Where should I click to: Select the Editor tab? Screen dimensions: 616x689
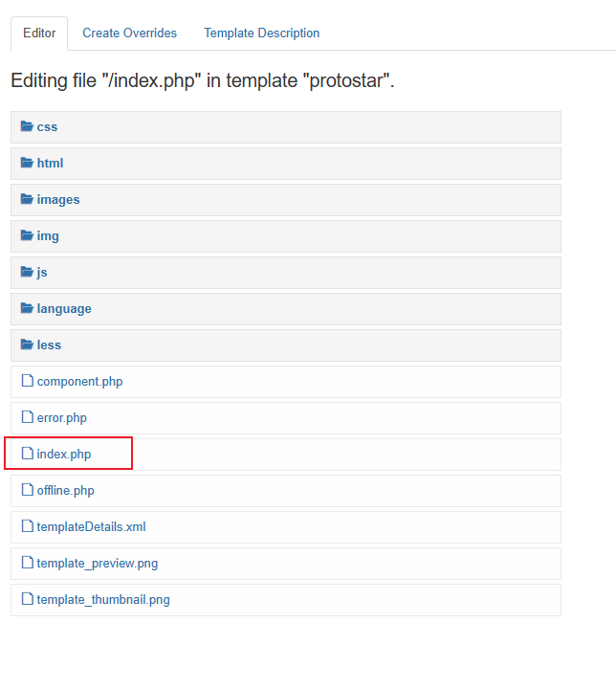click(39, 33)
